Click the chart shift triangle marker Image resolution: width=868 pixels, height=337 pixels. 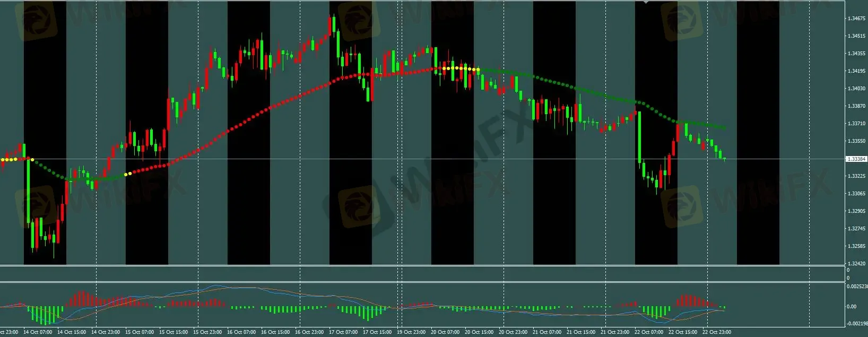645,2
